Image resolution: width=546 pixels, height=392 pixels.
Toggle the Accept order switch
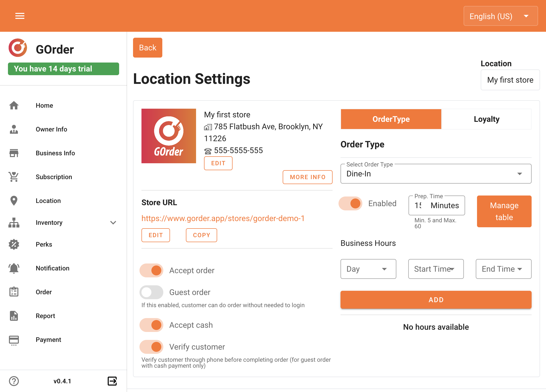[151, 270]
